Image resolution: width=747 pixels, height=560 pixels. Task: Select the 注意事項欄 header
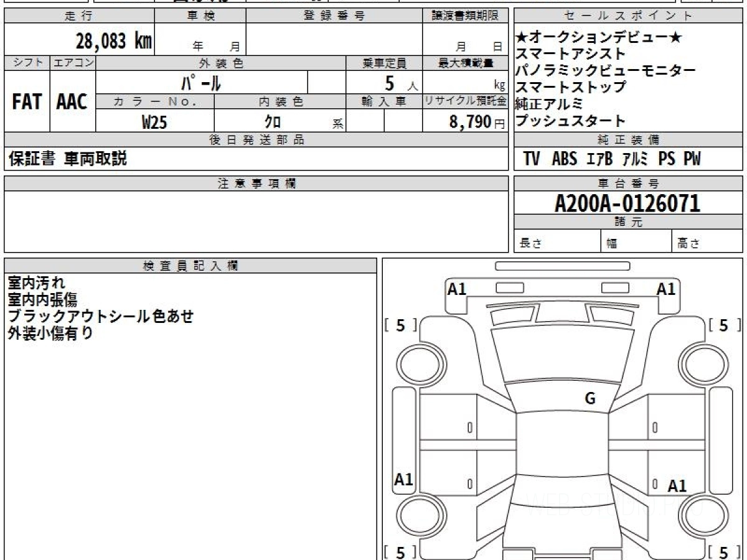[256, 184]
